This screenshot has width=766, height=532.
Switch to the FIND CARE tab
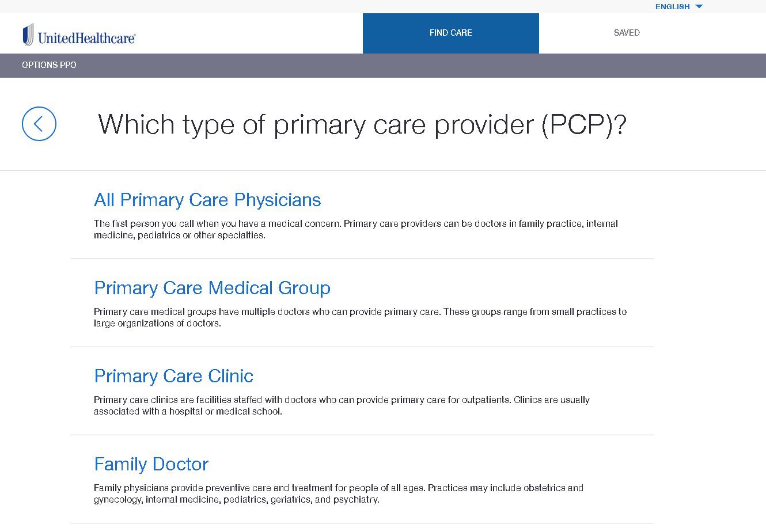coord(451,33)
